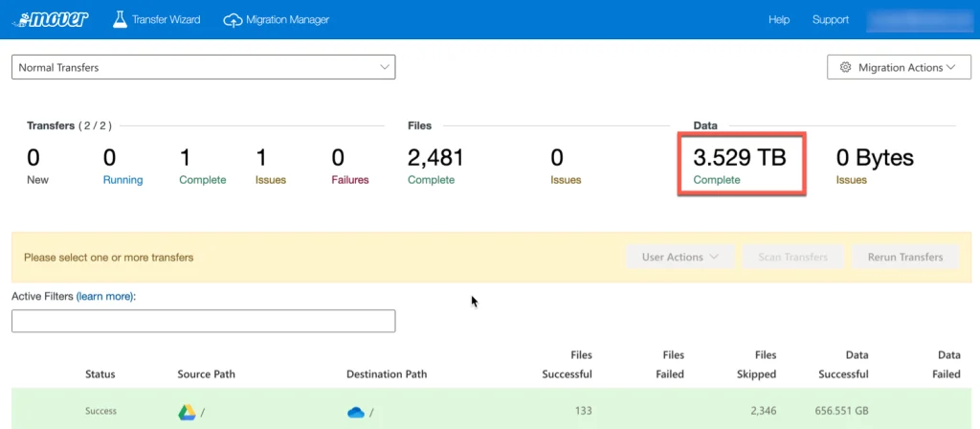Image resolution: width=980 pixels, height=429 pixels.
Task: Sort by Status column header
Action: point(100,373)
